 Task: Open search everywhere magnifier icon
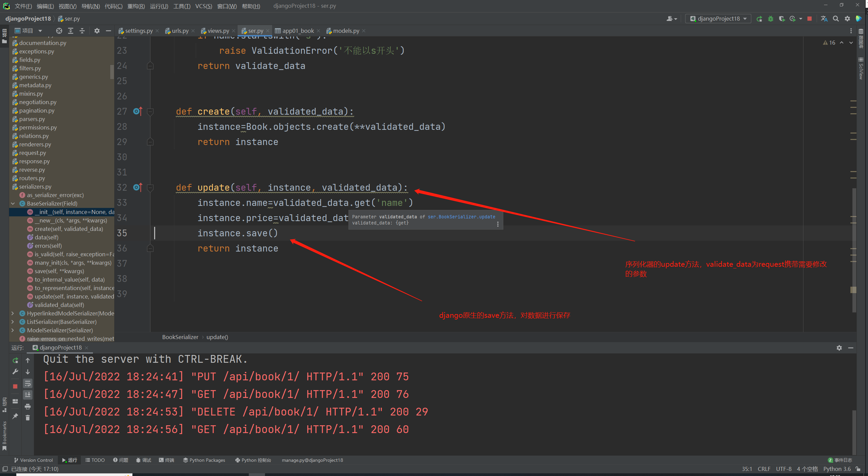pos(836,19)
